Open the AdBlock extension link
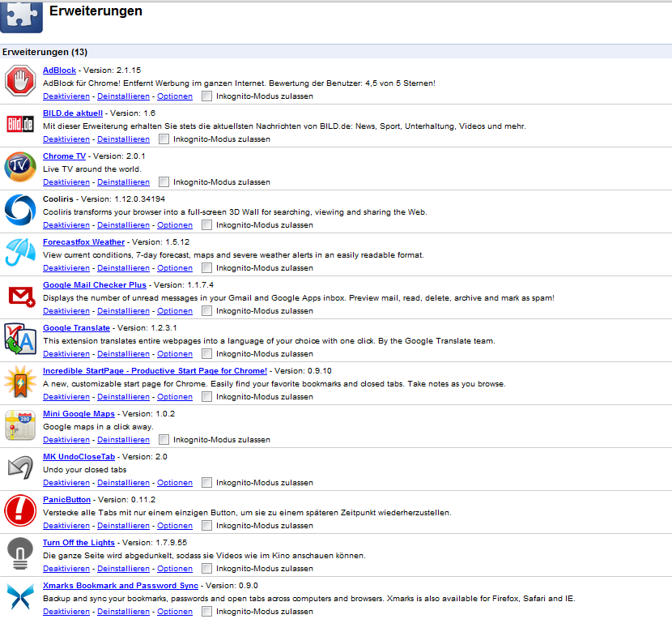Image resolution: width=672 pixels, height=619 pixels. click(59, 70)
